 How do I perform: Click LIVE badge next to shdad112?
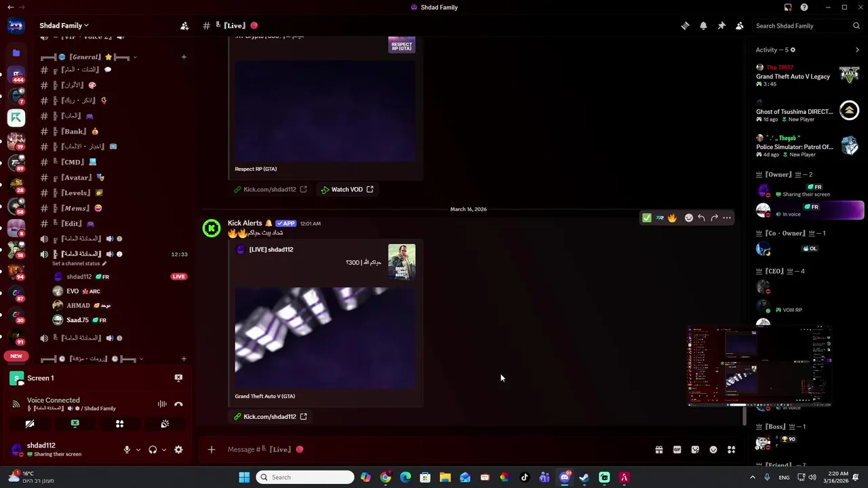pos(178,277)
